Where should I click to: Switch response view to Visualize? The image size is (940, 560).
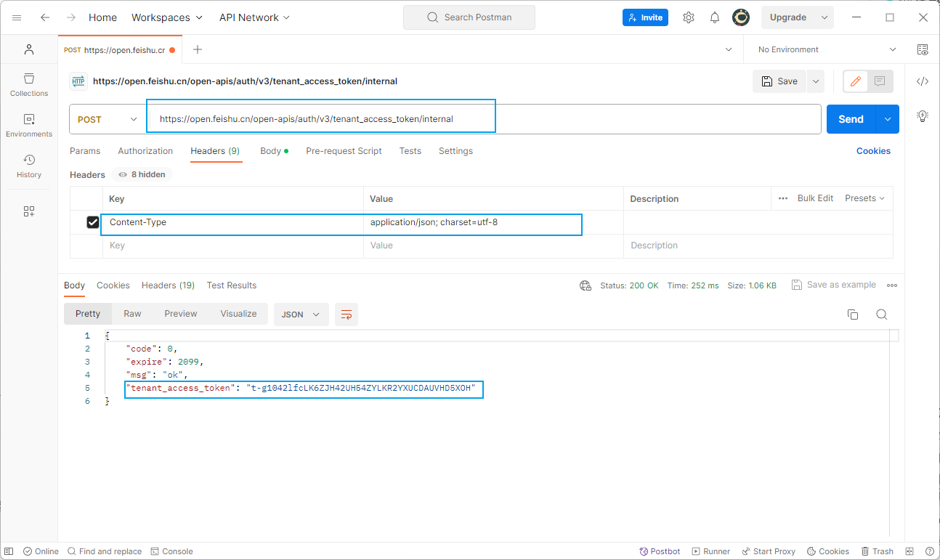click(x=239, y=314)
